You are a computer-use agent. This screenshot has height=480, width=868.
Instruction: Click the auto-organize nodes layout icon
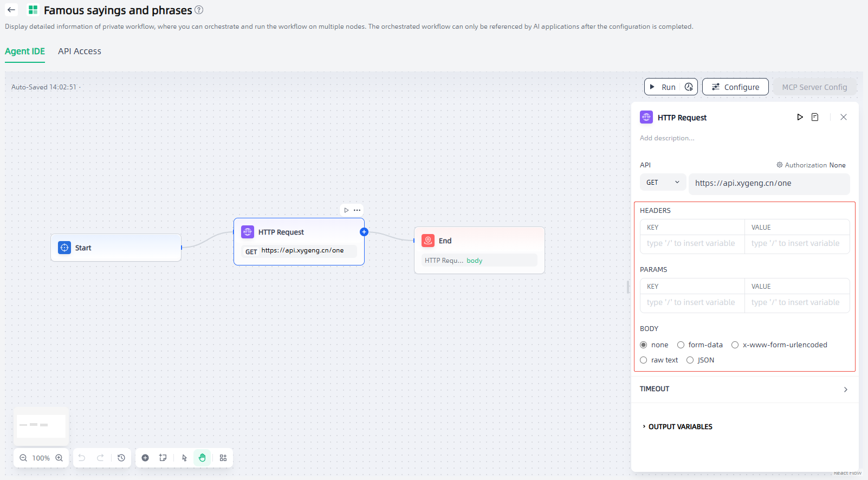coord(223,458)
